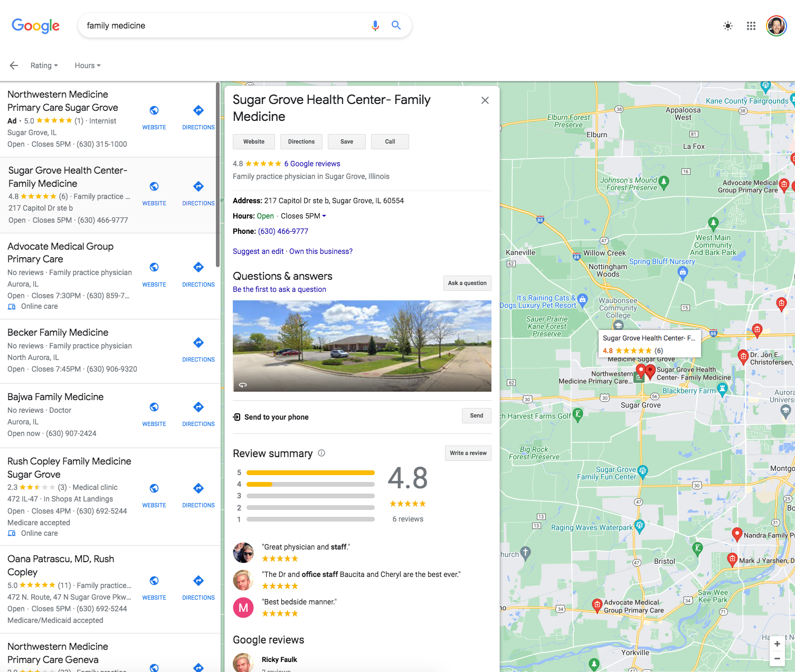Close the Sugar Grove Health Center panel

485,100
